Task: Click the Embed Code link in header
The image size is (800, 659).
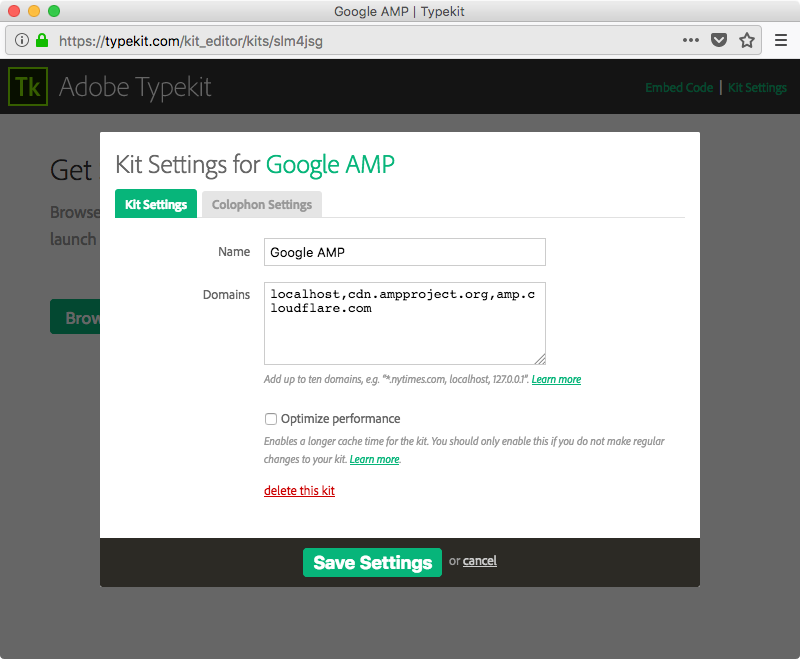Action: (x=679, y=88)
